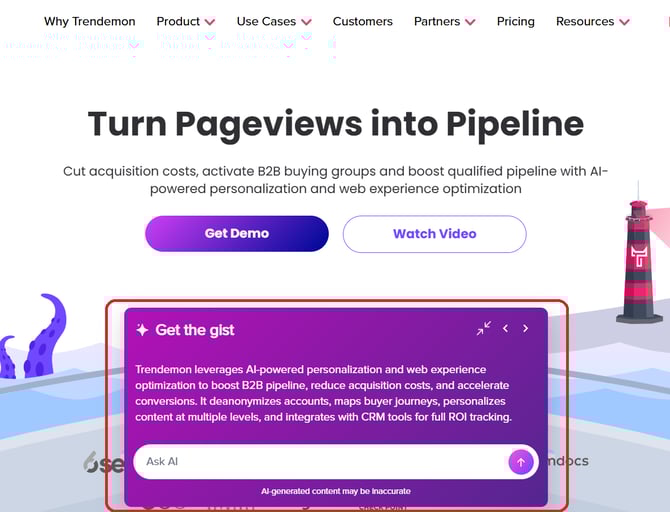Advance to the next gist card
Screen dimensions: 670x512
[526, 328]
